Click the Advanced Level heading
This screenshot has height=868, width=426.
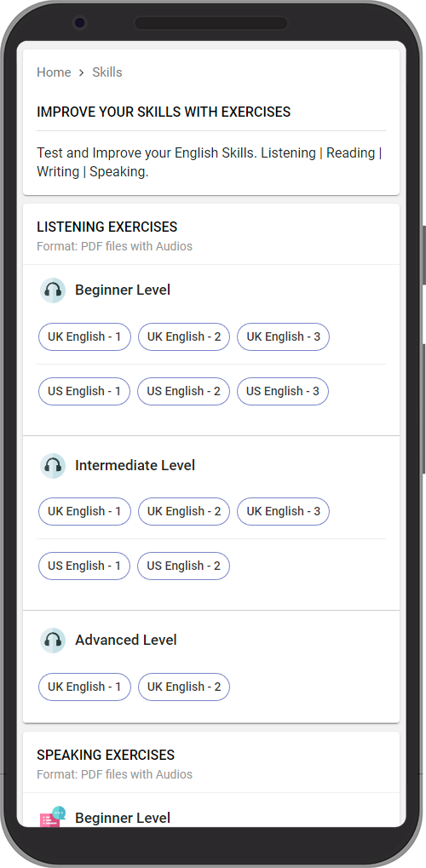126,641
